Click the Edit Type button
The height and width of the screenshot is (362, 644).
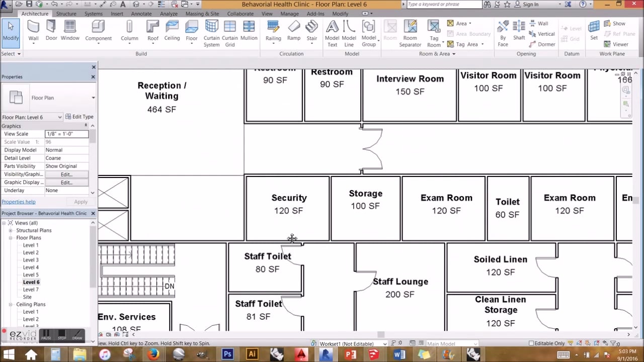click(79, 117)
